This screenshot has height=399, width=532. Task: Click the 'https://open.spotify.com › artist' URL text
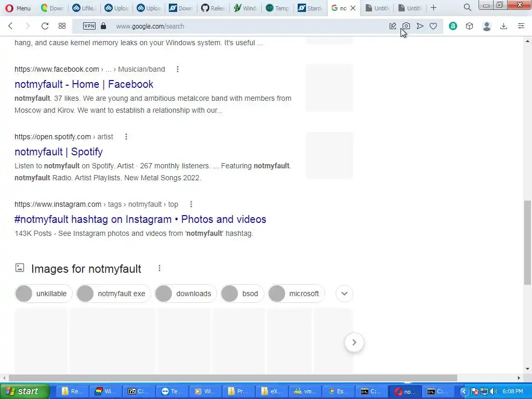[x=64, y=137]
